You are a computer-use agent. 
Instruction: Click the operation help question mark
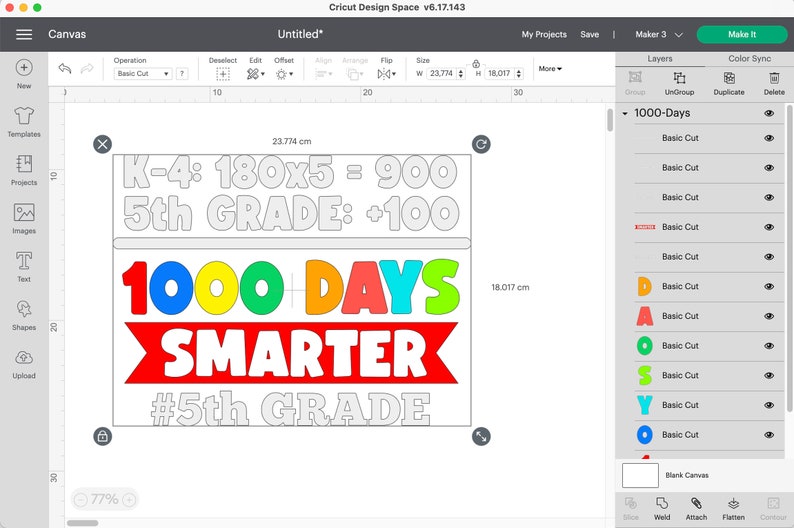click(x=182, y=74)
